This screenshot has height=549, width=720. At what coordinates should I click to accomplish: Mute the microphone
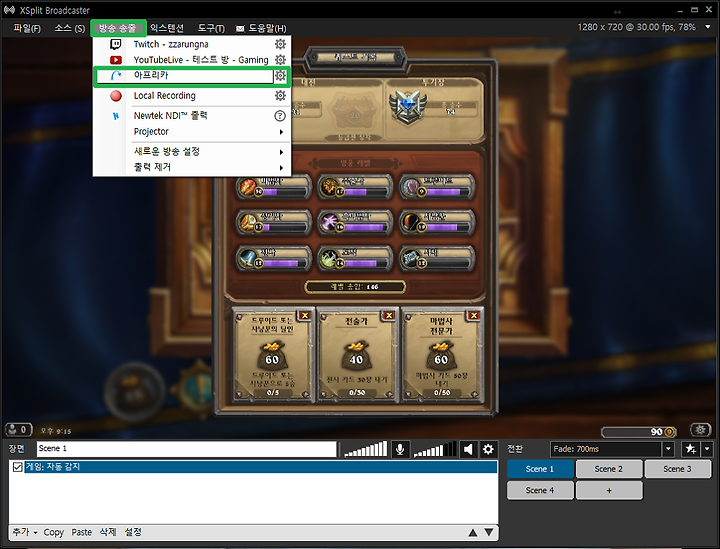(400, 449)
